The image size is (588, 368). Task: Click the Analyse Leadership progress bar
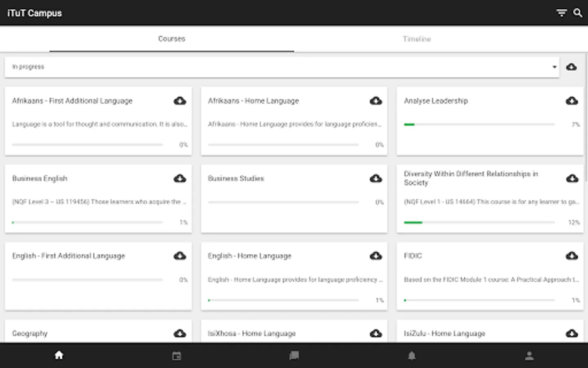479,124
